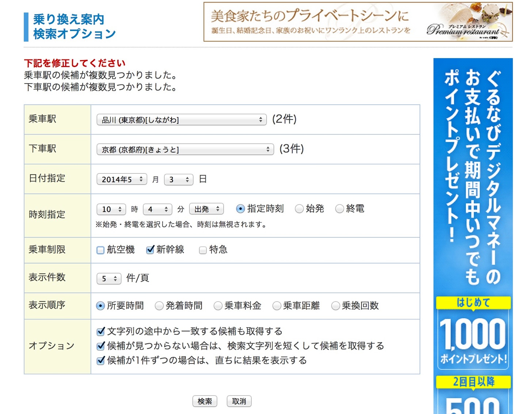Click the (2件) candidate count text
The image size is (532, 414).
(x=284, y=119)
